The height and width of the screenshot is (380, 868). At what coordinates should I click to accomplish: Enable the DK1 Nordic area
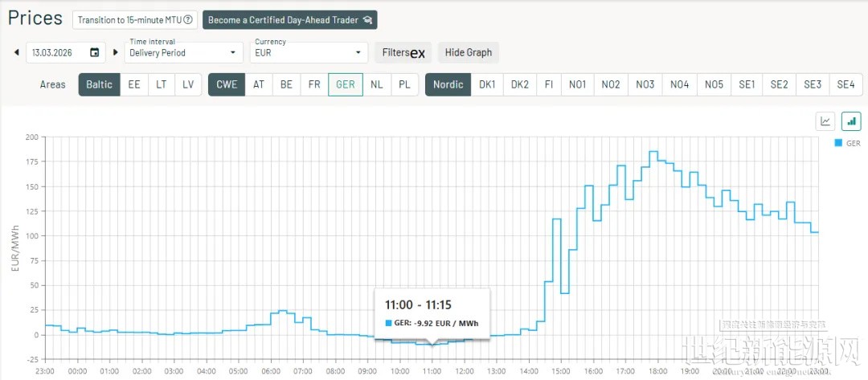tap(487, 84)
